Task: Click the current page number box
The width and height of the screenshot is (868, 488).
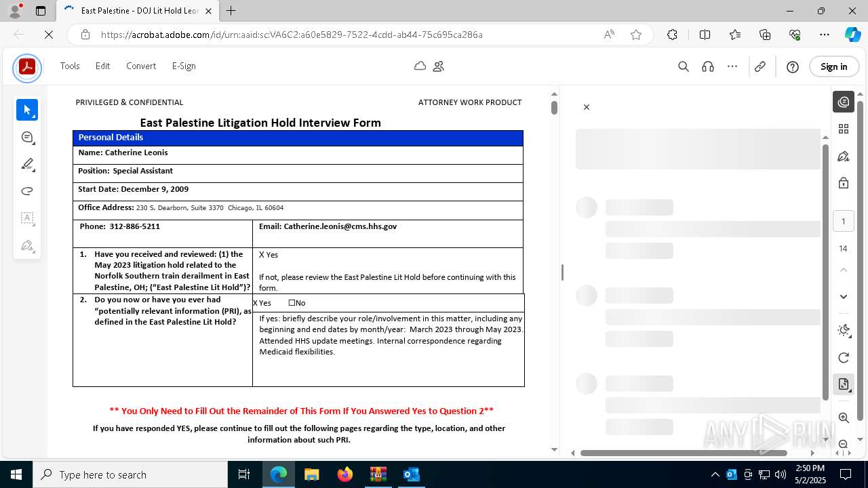Action: 844,221
